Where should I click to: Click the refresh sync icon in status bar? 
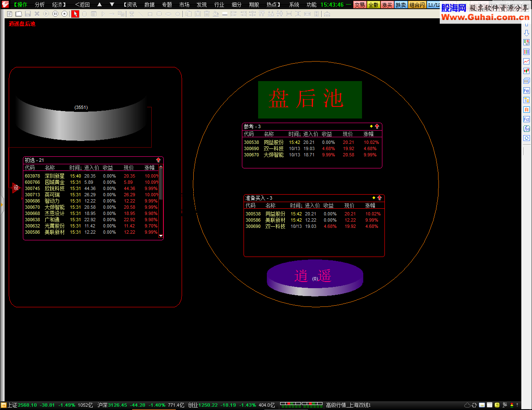point(474,405)
